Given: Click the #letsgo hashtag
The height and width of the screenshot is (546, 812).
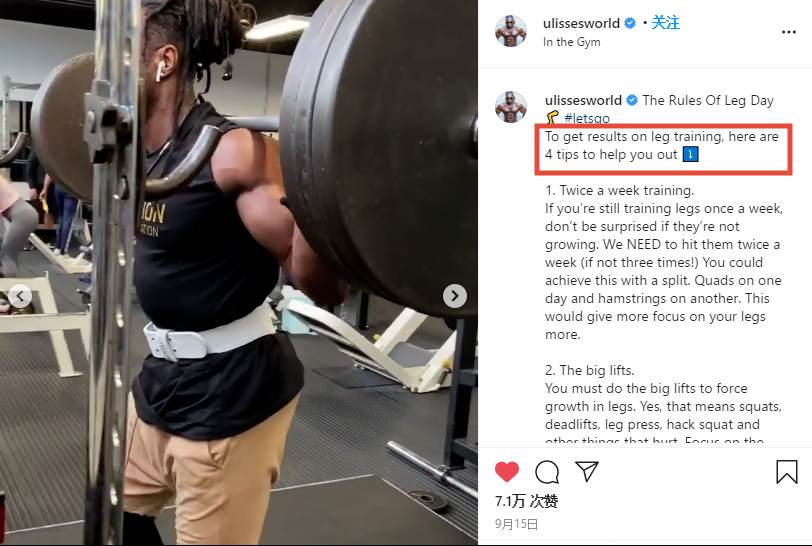Looking at the screenshot, I should tap(587, 118).
